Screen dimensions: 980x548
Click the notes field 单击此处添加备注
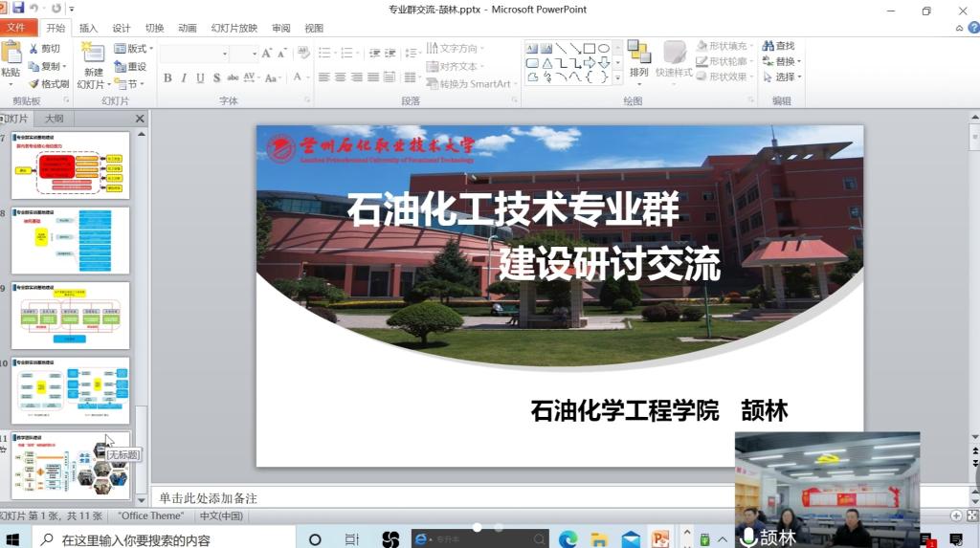[479, 498]
